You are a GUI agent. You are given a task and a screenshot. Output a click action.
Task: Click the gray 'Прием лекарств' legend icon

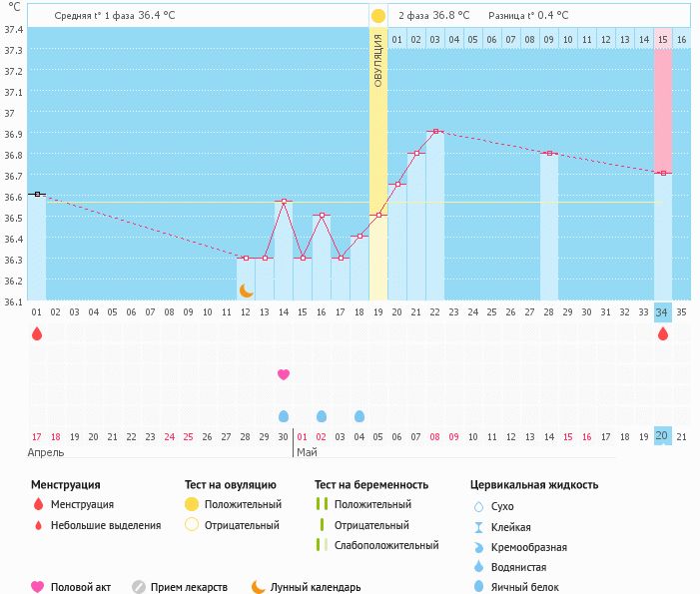139,587
